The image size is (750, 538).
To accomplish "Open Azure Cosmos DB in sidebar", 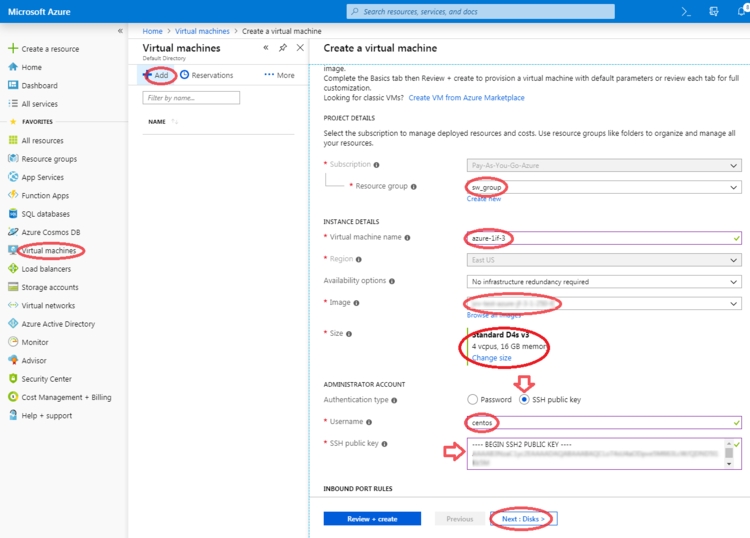I will tap(50, 232).
